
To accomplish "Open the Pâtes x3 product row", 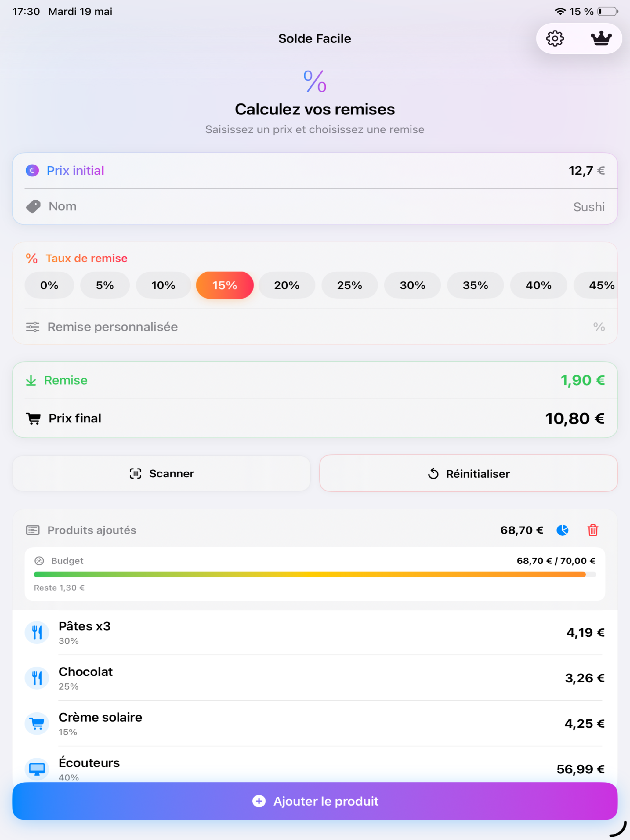I will (x=315, y=633).
